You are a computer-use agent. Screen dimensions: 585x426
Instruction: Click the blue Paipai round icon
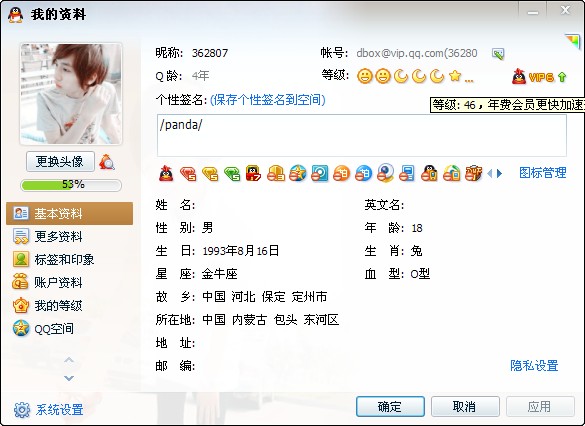pyautogui.click(x=363, y=173)
